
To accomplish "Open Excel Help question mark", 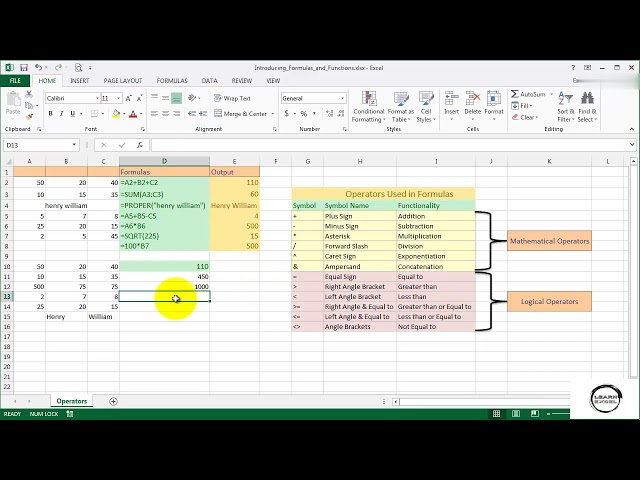I will click(573, 68).
